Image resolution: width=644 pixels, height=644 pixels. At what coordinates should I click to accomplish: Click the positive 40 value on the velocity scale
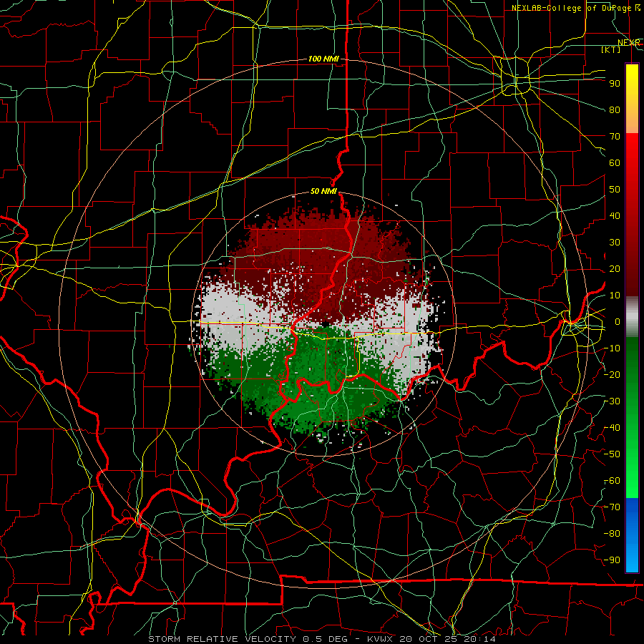pos(615,215)
